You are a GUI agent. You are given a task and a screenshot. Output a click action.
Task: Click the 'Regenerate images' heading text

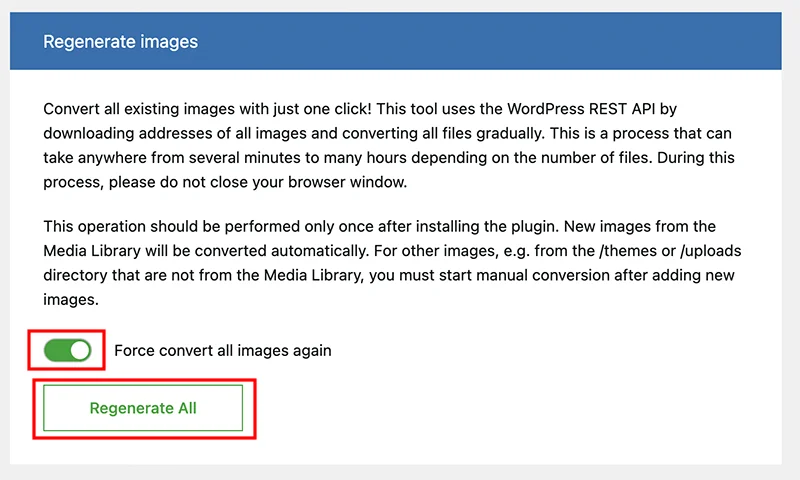[x=120, y=42]
